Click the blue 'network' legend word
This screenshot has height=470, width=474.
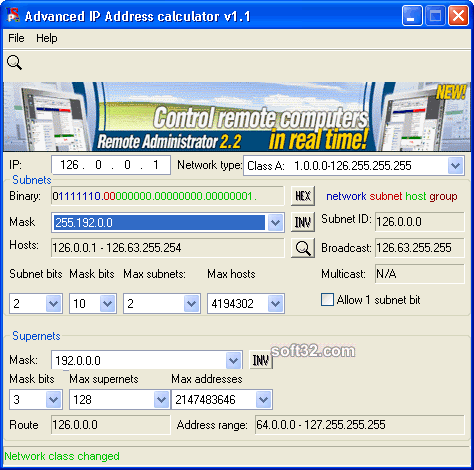[346, 196]
